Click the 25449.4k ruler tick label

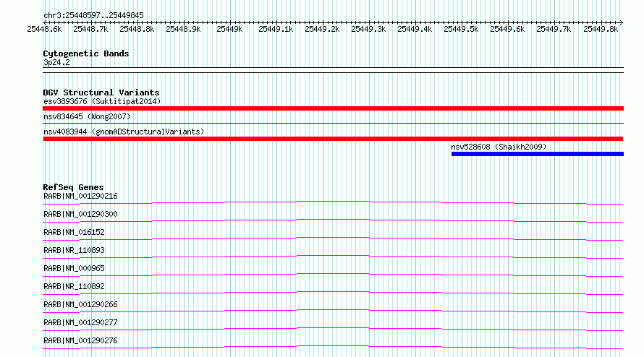[x=415, y=29]
